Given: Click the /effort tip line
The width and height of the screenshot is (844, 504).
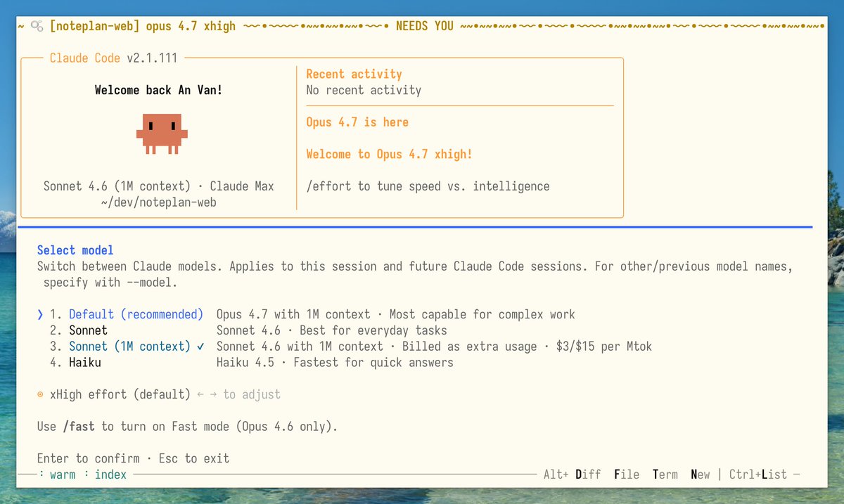Looking at the screenshot, I should [428, 186].
